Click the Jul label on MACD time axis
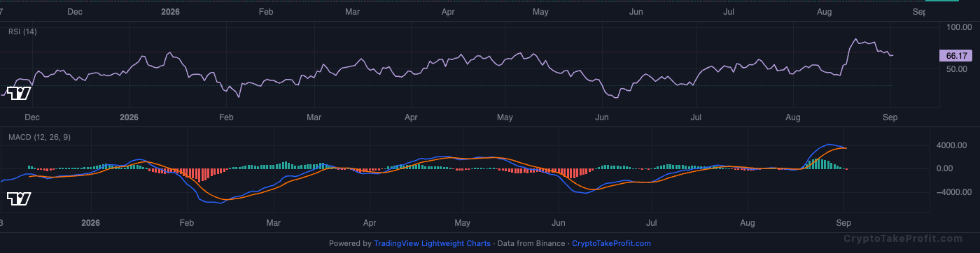The width and height of the screenshot is (980, 253). pyautogui.click(x=651, y=223)
